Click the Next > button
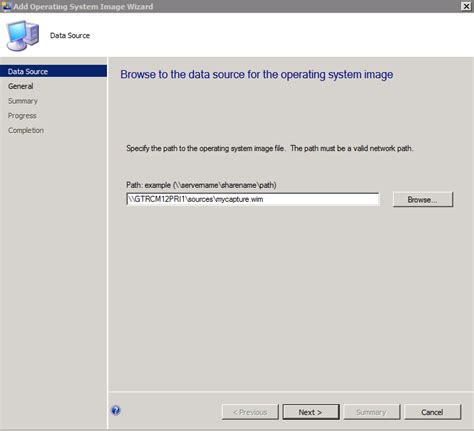Viewport: 474px width, 431px height. click(x=311, y=412)
